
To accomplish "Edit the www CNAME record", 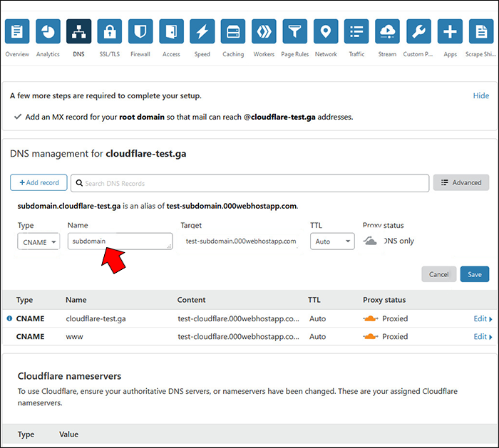I will (483, 336).
